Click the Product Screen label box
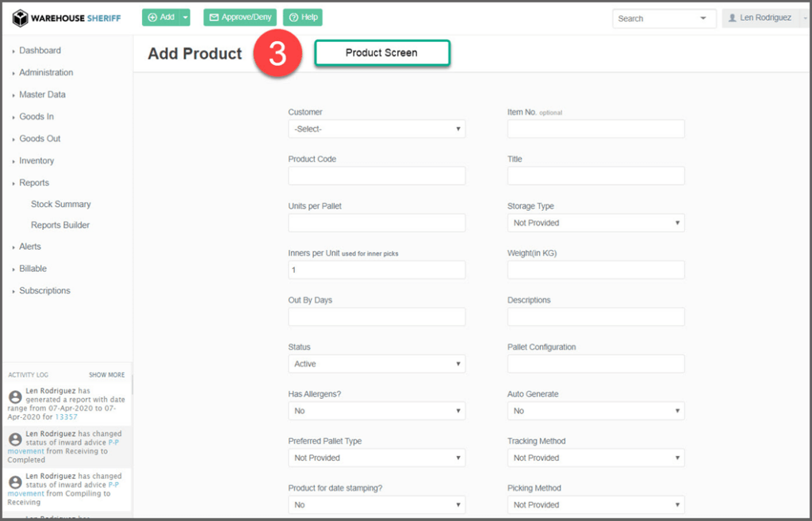 pos(381,53)
